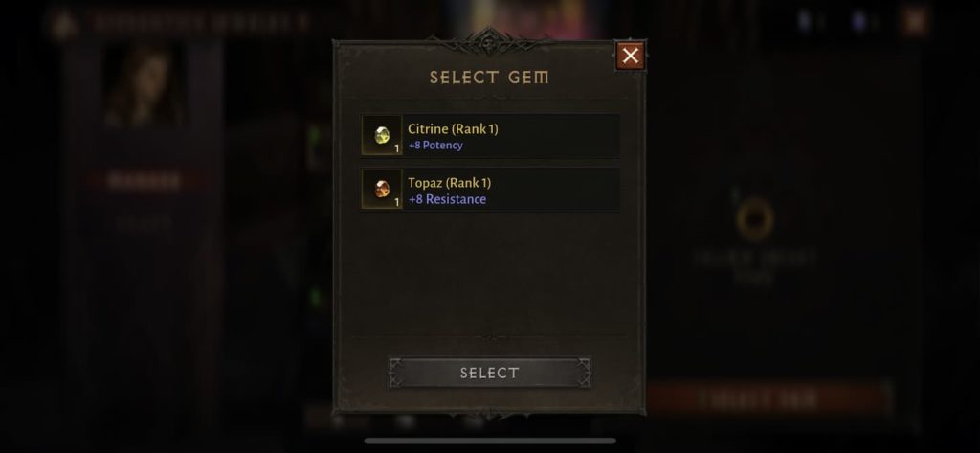Tap the Citrine quantity count badge

click(x=396, y=148)
